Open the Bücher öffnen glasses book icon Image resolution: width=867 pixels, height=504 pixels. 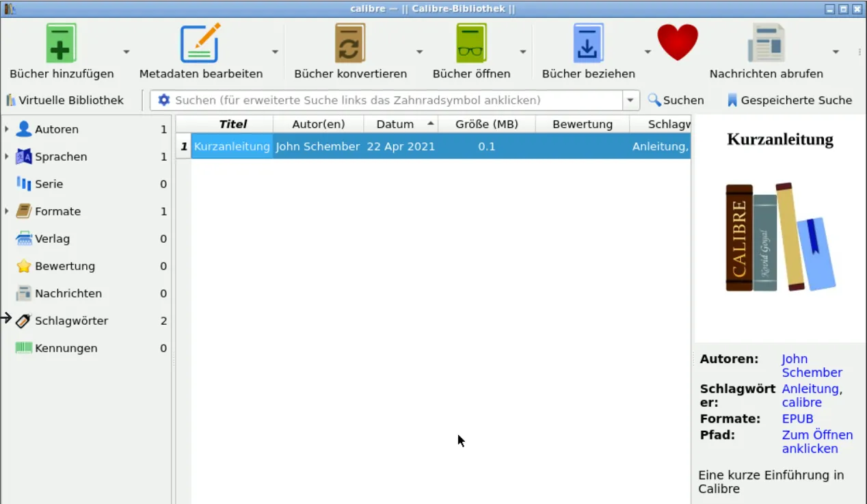471,43
